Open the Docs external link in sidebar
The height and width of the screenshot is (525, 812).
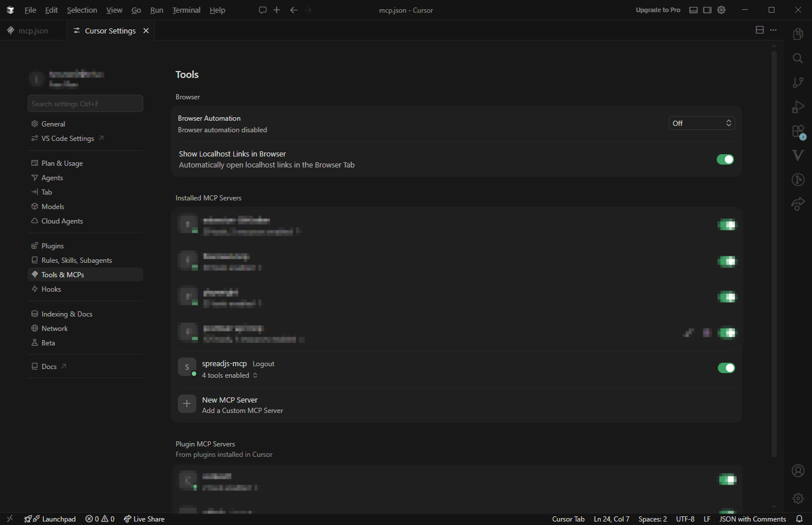click(x=49, y=367)
